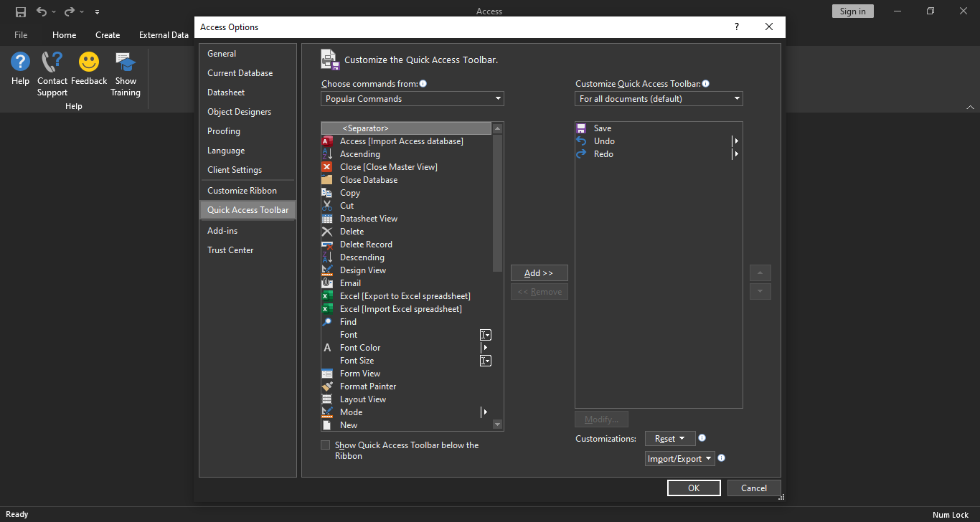Open the Customize Quick Access Toolbar dropdown

pyautogui.click(x=659, y=99)
